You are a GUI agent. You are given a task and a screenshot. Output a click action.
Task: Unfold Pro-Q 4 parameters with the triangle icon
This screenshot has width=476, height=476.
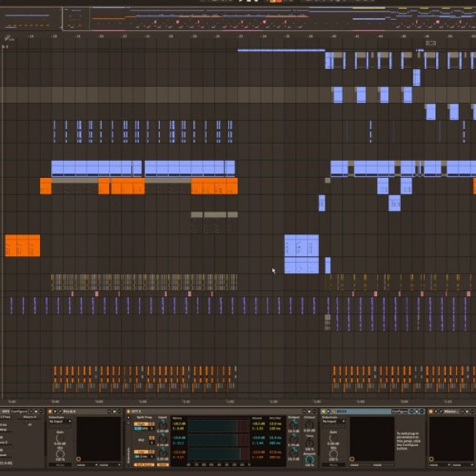point(55,411)
